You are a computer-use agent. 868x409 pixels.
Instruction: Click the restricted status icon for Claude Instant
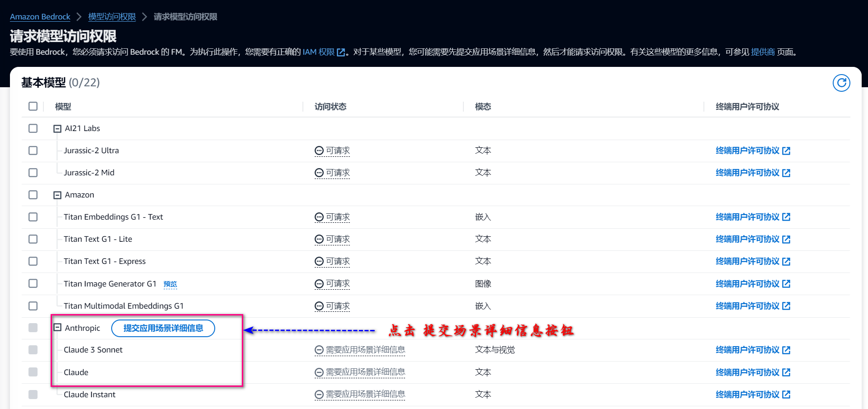pos(319,394)
